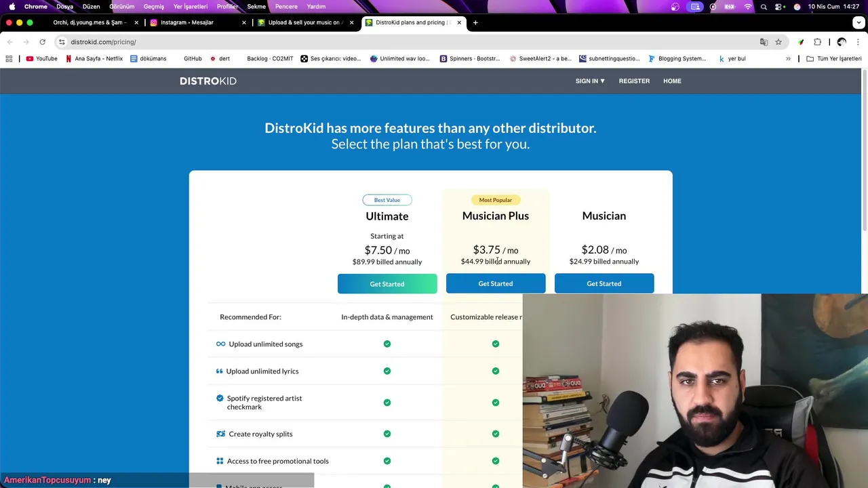
Task: Open the Pencere menu
Action: [x=286, y=7]
